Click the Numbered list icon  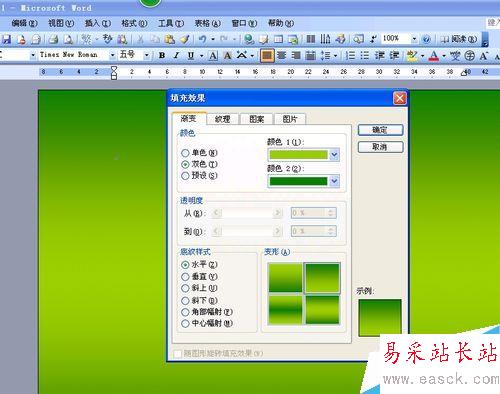(x=350, y=55)
